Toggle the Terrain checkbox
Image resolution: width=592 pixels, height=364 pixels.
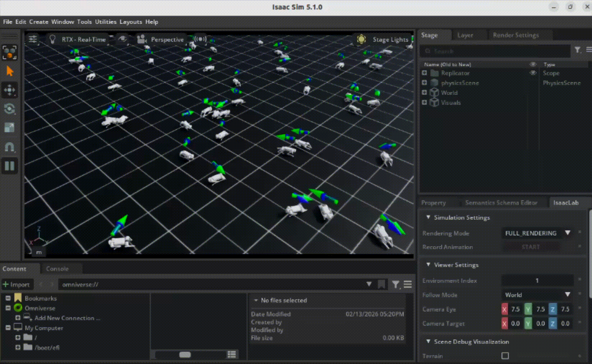[x=505, y=356]
